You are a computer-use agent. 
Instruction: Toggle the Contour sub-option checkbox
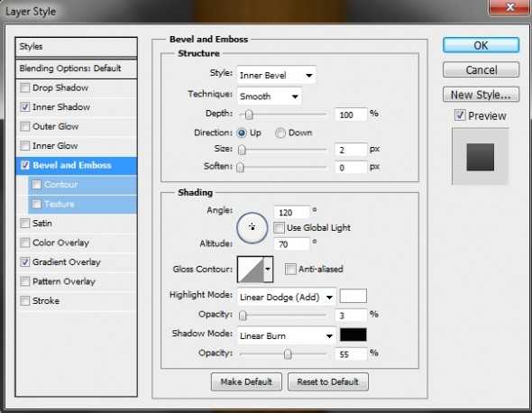click(x=36, y=184)
